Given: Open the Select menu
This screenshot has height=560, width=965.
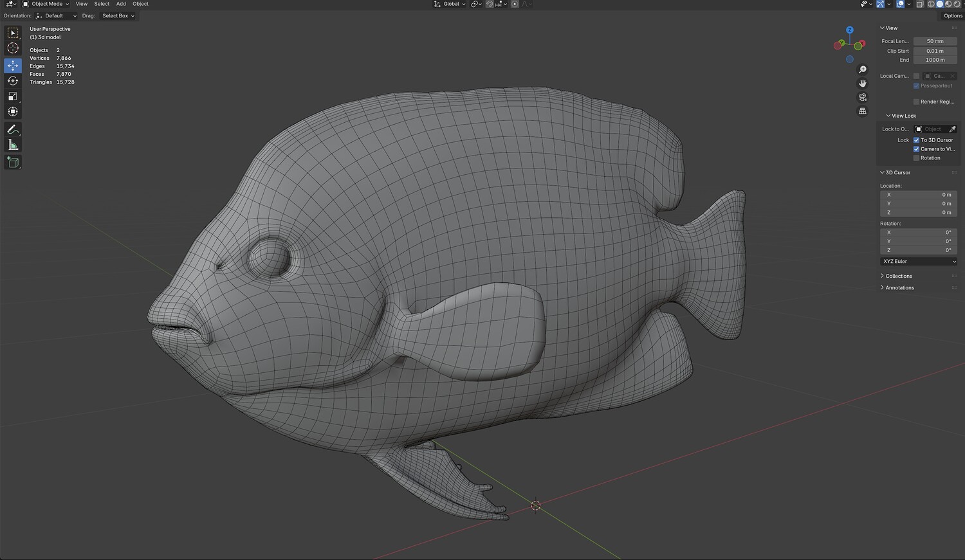Looking at the screenshot, I should 102,4.
